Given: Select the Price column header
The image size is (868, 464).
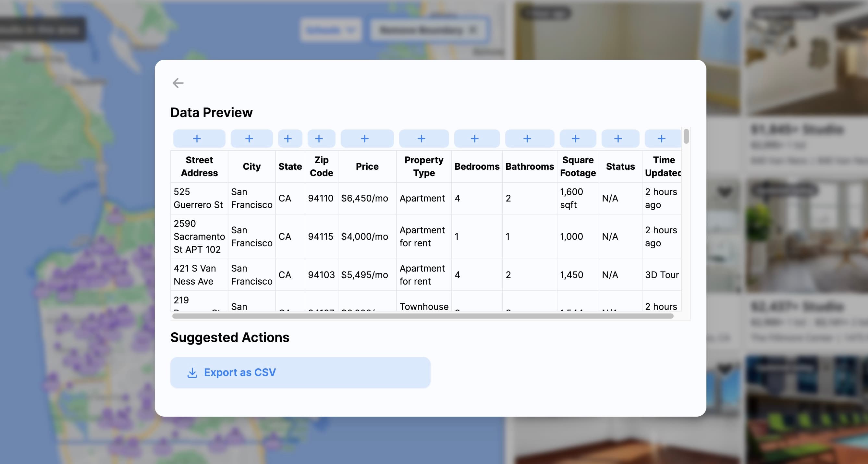Looking at the screenshot, I should (x=367, y=166).
